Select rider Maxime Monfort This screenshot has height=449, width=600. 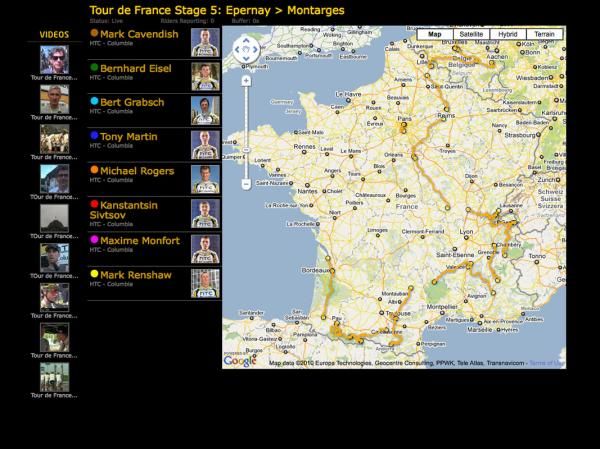pyautogui.click(x=140, y=241)
